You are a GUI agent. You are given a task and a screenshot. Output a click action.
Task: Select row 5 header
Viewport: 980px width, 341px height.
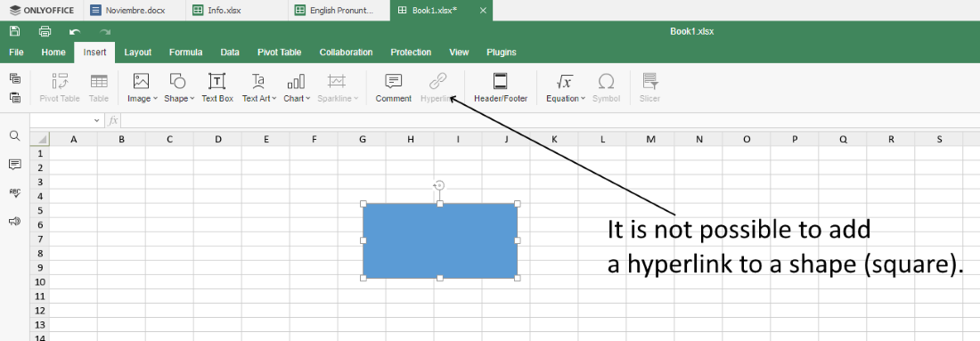pos(39,210)
